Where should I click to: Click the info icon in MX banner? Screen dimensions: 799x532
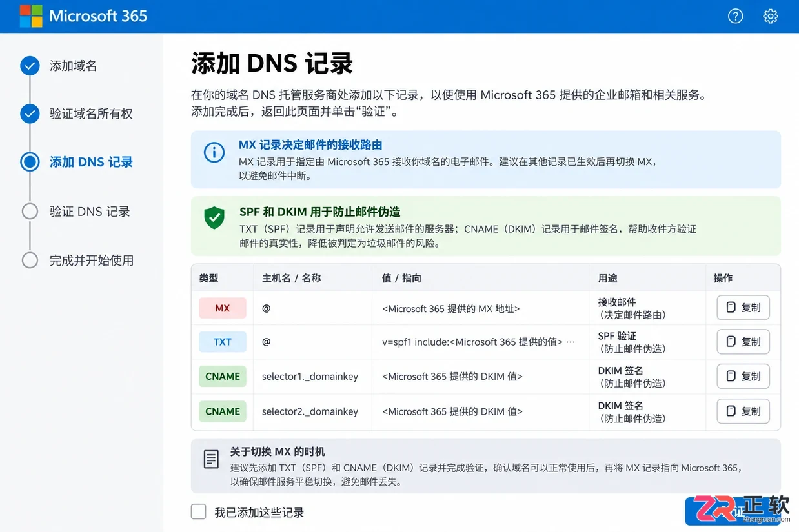(214, 153)
